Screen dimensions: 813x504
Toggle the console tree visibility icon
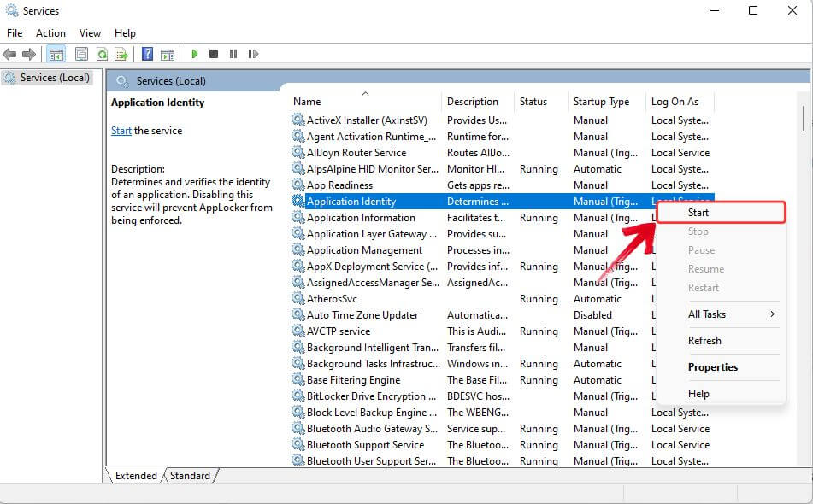(x=56, y=54)
